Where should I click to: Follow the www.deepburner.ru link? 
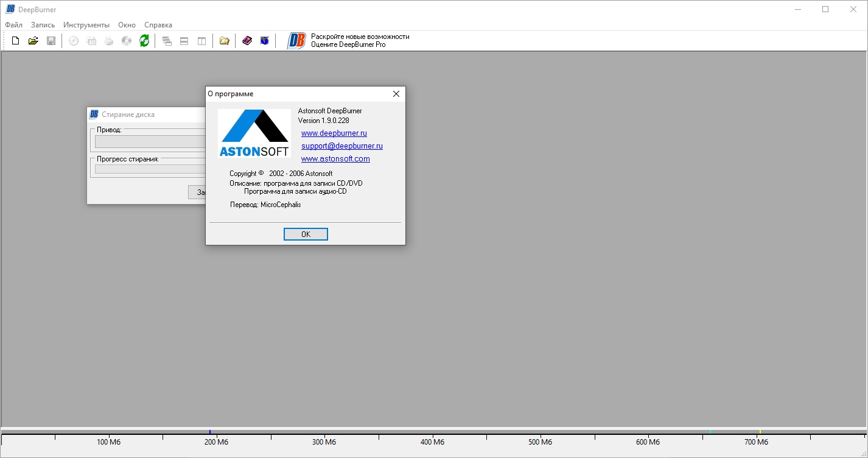334,133
